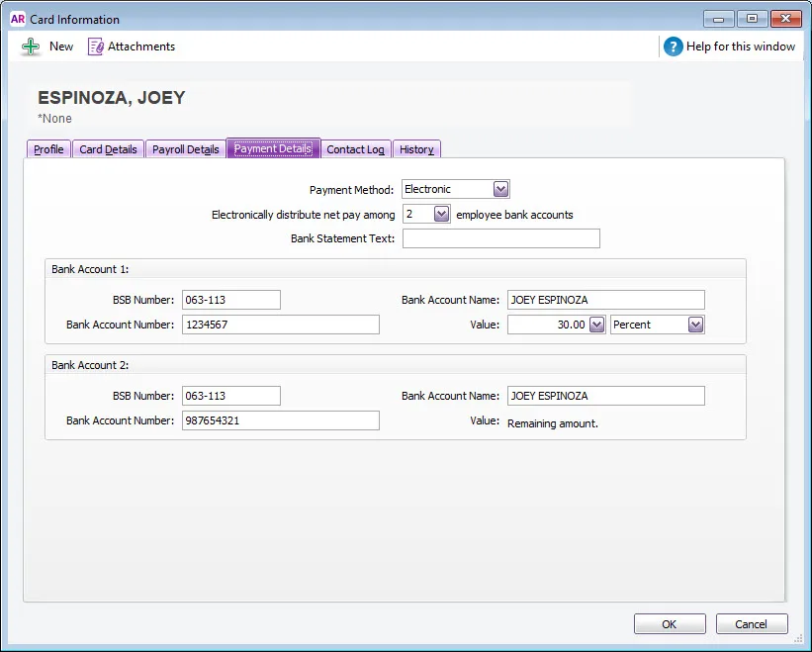Open the Payroll Details tab
Image resolution: width=812 pixels, height=652 pixels.
pyautogui.click(x=185, y=148)
